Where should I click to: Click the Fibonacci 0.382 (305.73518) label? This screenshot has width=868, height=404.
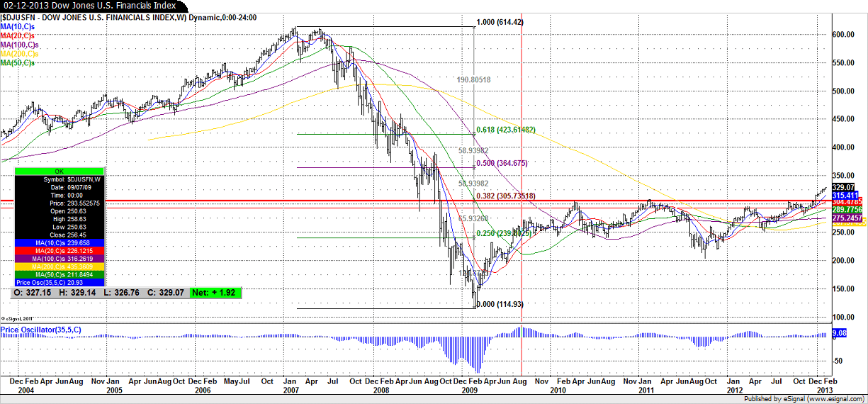pos(505,196)
